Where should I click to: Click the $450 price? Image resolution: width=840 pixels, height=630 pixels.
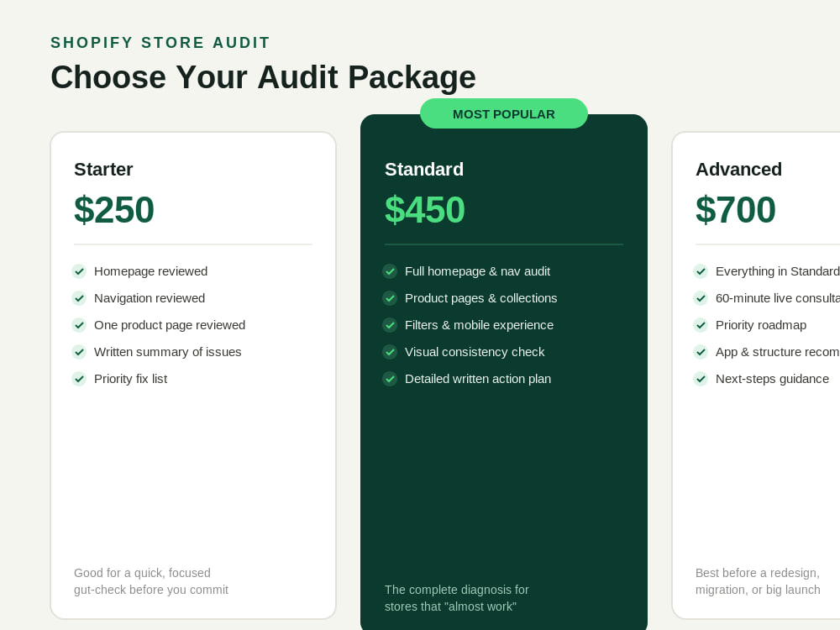tap(425, 209)
